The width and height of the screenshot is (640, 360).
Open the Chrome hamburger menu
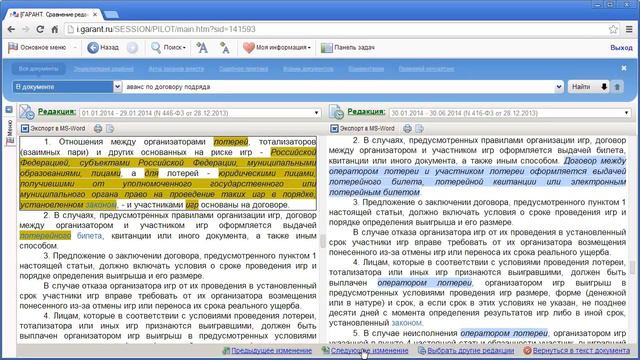click(629, 29)
